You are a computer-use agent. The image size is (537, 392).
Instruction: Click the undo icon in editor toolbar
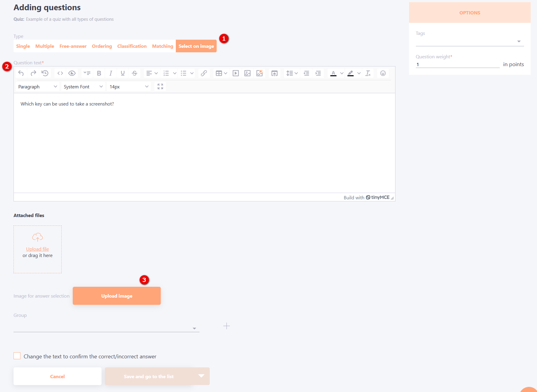[x=21, y=73]
